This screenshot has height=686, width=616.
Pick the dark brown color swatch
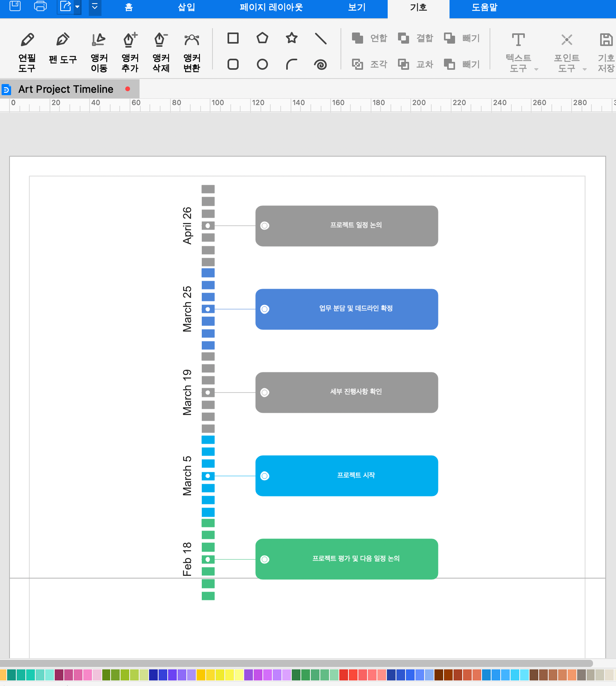439,675
